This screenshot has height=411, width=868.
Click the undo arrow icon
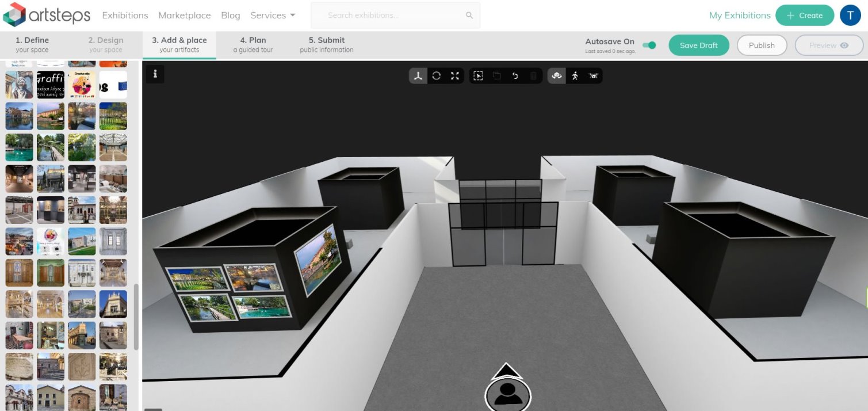(515, 76)
